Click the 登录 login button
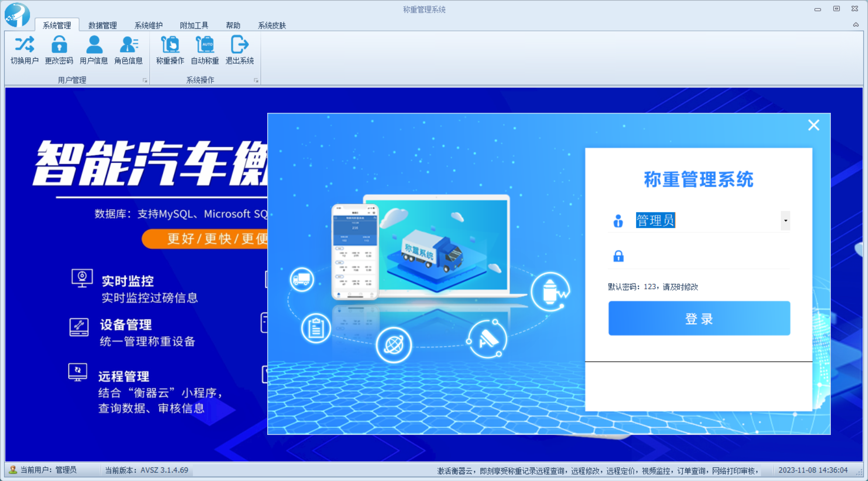The image size is (868, 481). [x=699, y=318]
